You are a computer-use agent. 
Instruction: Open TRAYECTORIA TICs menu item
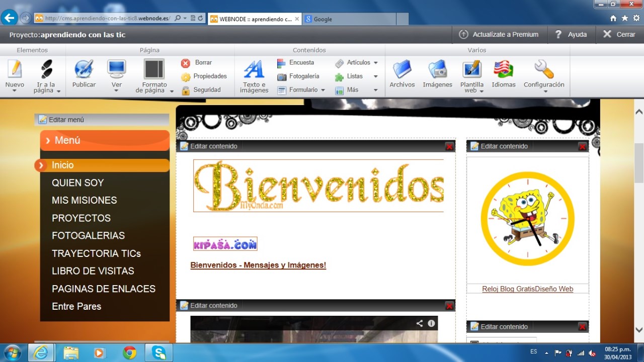(97, 253)
